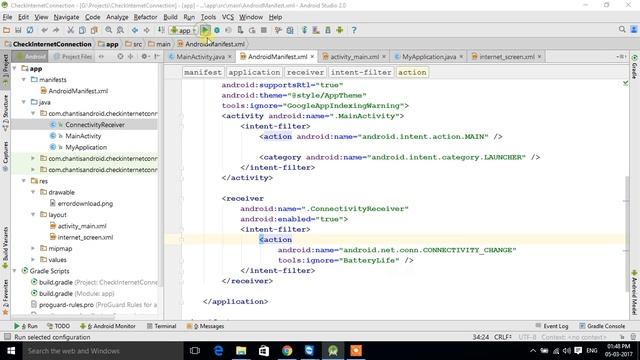Collapse the drawable folder
This screenshot has height=360, width=640.
pyautogui.click(x=33, y=192)
